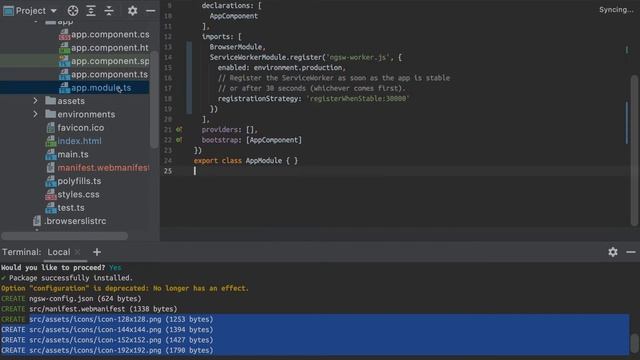The width and height of the screenshot is (640, 360).
Task: Click 'ServiceWorkerModule.register' in code
Action: pos(266,58)
